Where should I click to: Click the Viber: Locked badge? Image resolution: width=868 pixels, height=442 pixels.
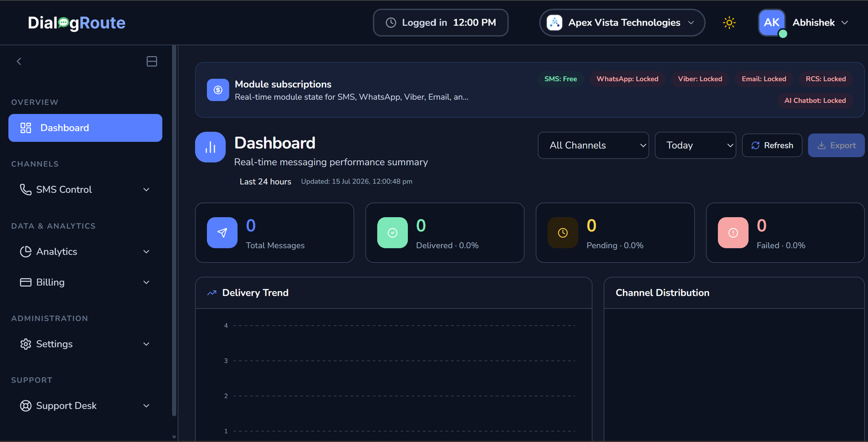(700, 79)
